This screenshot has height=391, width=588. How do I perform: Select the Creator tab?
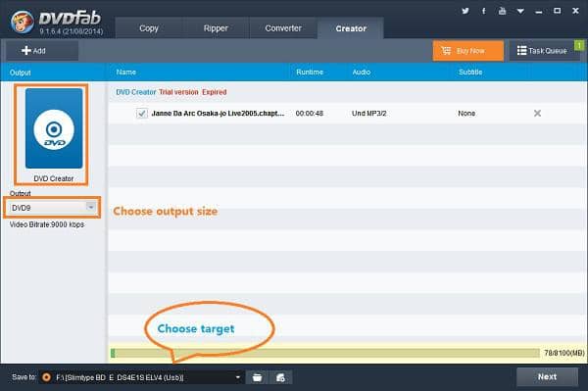[x=351, y=28]
